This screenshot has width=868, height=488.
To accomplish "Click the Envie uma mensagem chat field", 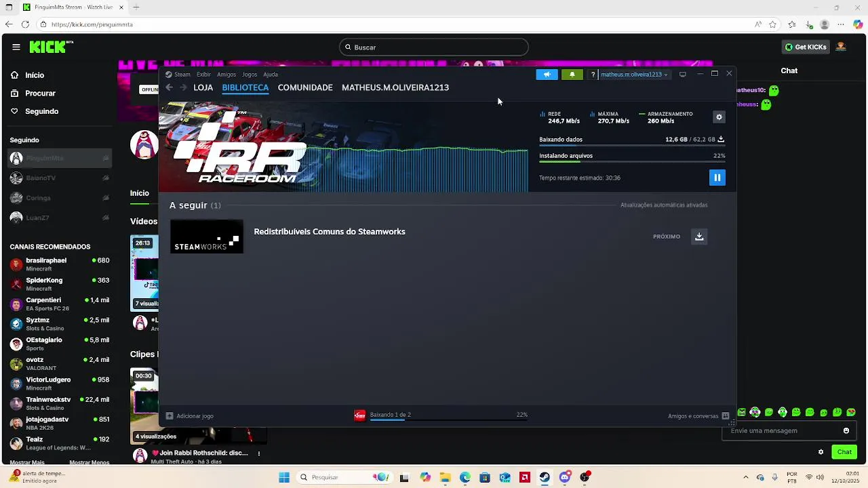I will pos(783,430).
